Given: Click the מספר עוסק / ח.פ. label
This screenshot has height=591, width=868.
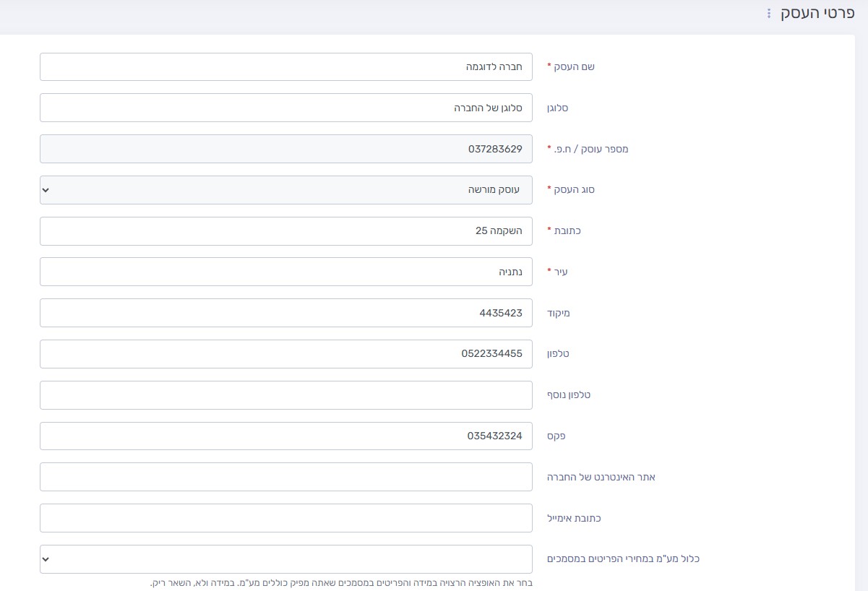Looking at the screenshot, I should click(x=587, y=149).
